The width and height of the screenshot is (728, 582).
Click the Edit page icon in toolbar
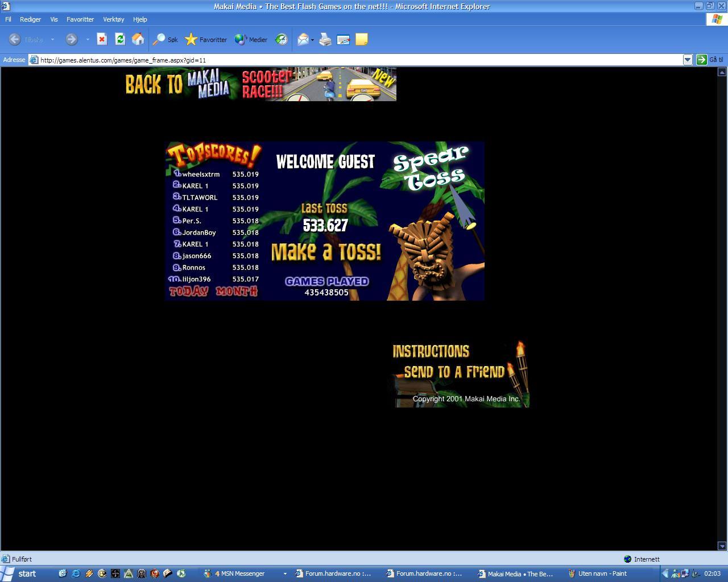pyautogui.click(x=343, y=39)
